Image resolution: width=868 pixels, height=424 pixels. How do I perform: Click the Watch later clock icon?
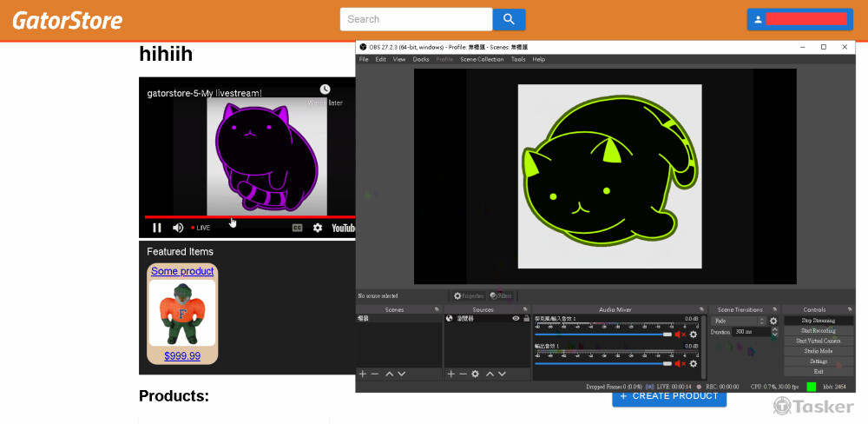[x=325, y=89]
